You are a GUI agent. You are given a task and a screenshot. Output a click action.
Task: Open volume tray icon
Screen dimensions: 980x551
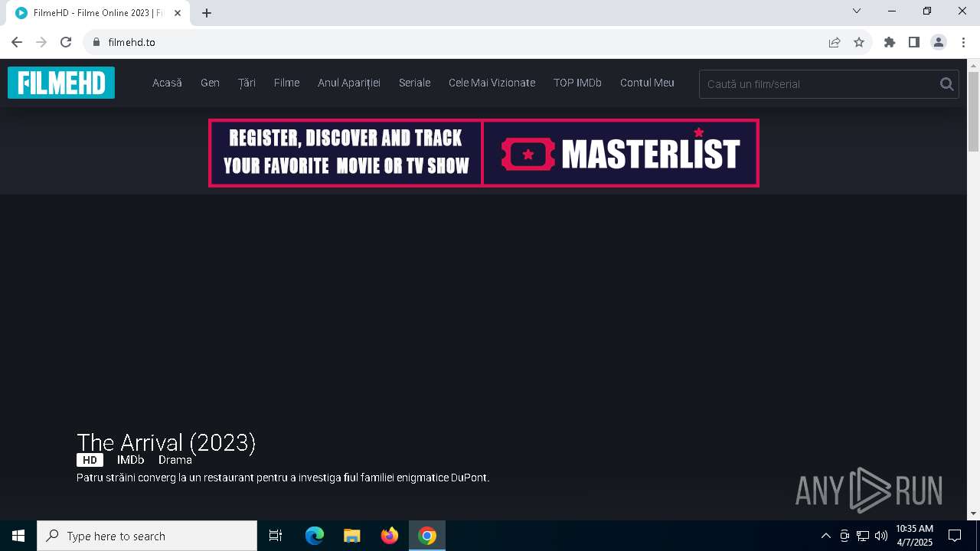pos(881,536)
